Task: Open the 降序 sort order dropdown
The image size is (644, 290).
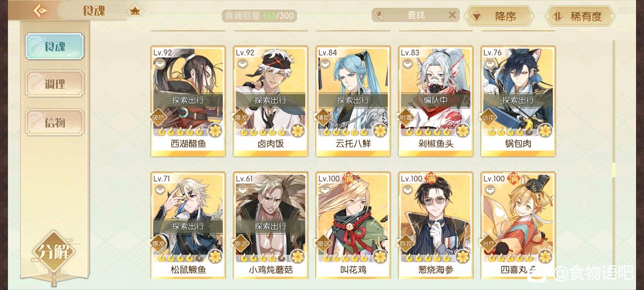Action: [x=499, y=16]
